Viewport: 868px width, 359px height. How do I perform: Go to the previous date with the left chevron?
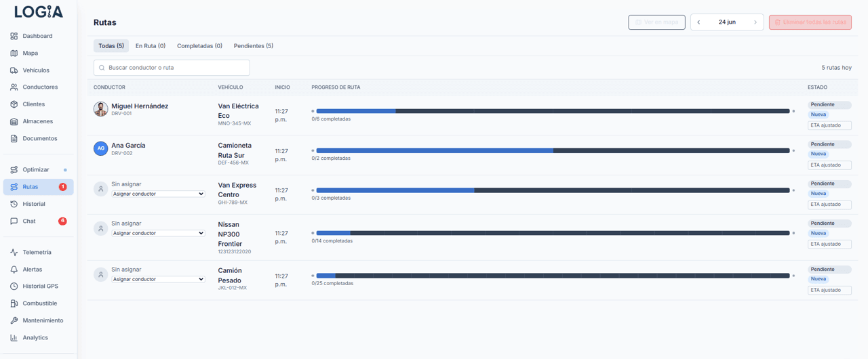point(699,22)
